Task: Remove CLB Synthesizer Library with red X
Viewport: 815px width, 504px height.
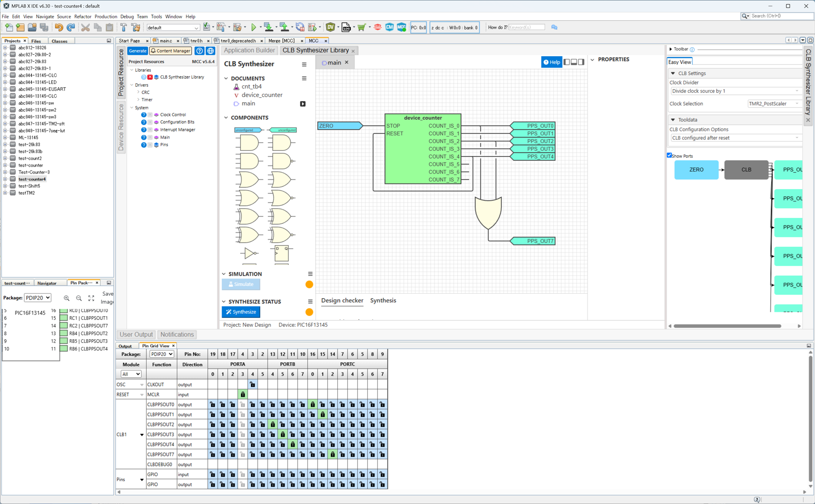Action: [x=150, y=77]
